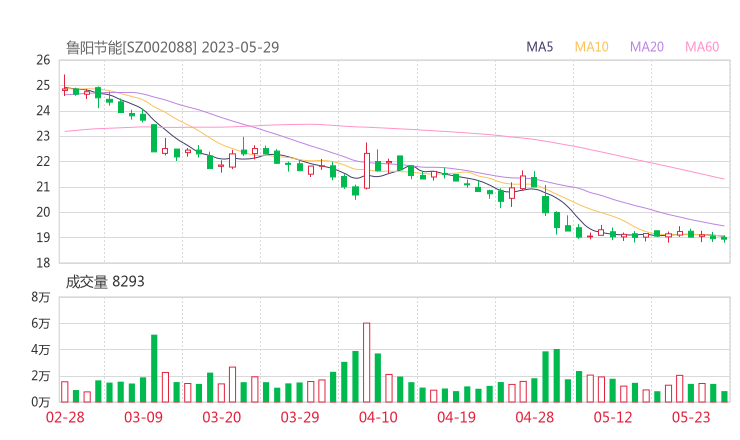Viewport: 740px width, 440px height.
Task: Click the tall green volume bar at 03-09
Action: [x=154, y=369]
